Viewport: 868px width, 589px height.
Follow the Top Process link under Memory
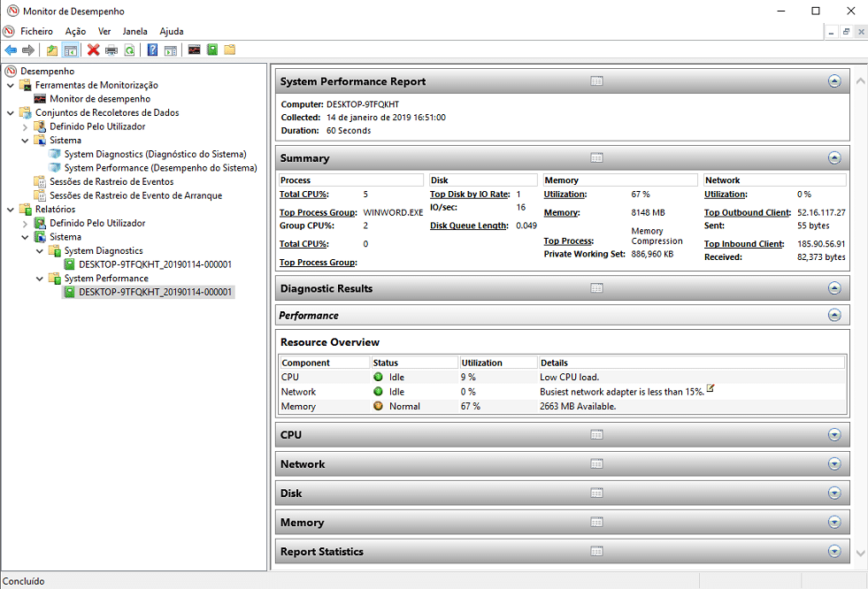pyautogui.click(x=569, y=241)
